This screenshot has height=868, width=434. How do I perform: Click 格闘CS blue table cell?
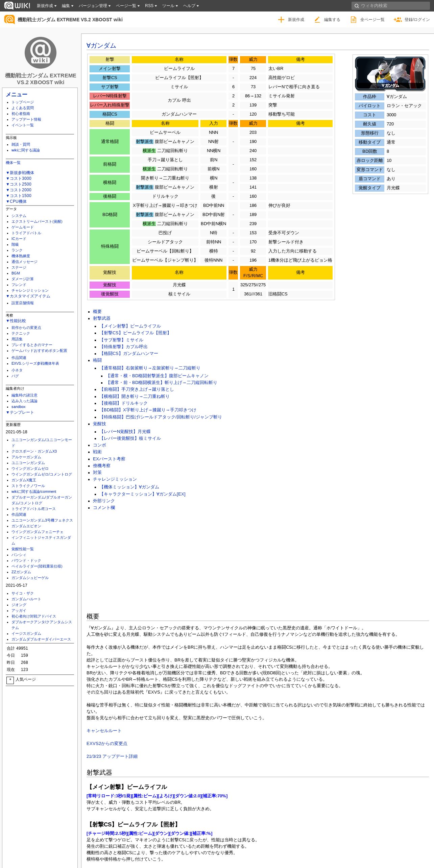click(110, 114)
